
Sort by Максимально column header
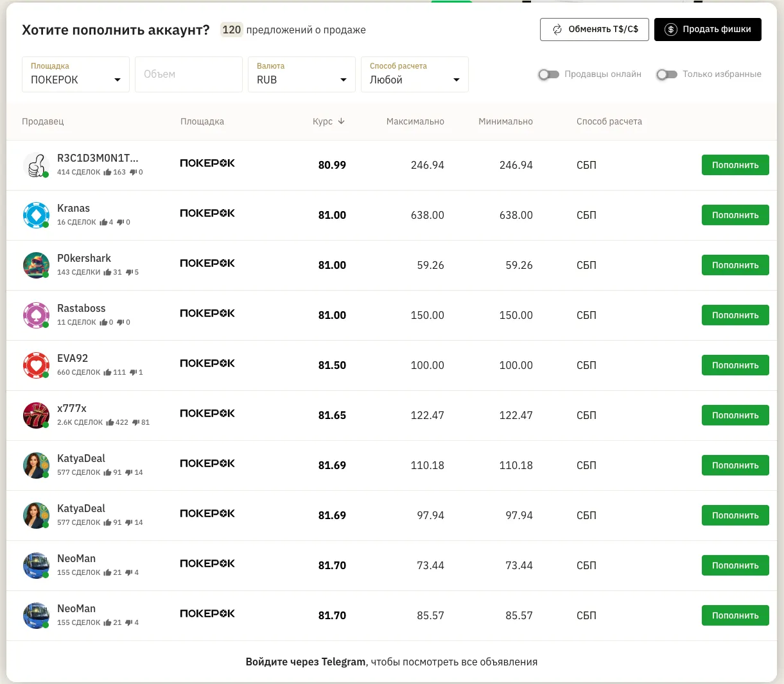coord(415,121)
